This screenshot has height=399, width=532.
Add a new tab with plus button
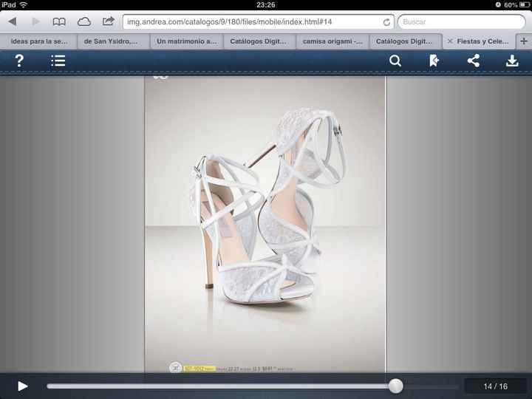pos(524,41)
